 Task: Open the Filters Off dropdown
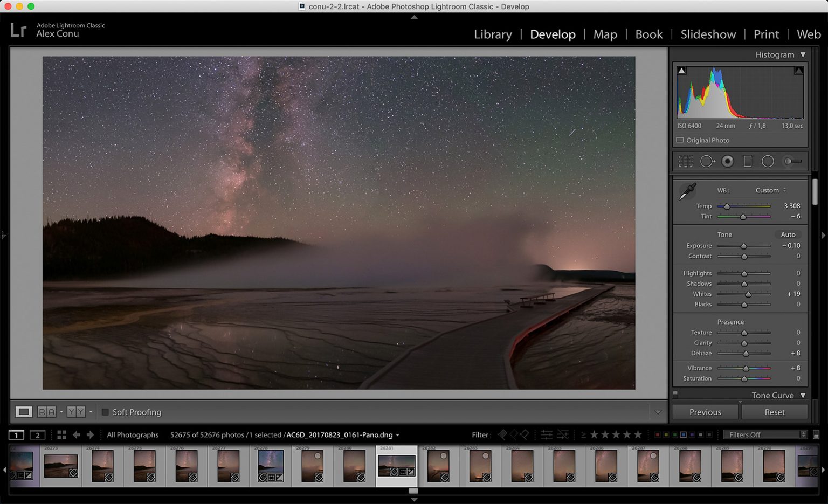(x=765, y=434)
